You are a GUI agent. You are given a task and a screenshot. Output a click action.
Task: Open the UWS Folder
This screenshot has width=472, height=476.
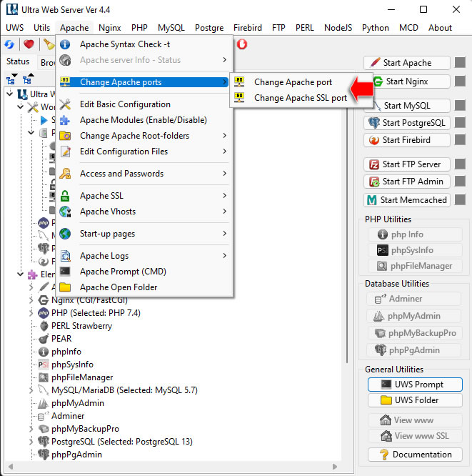point(415,400)
